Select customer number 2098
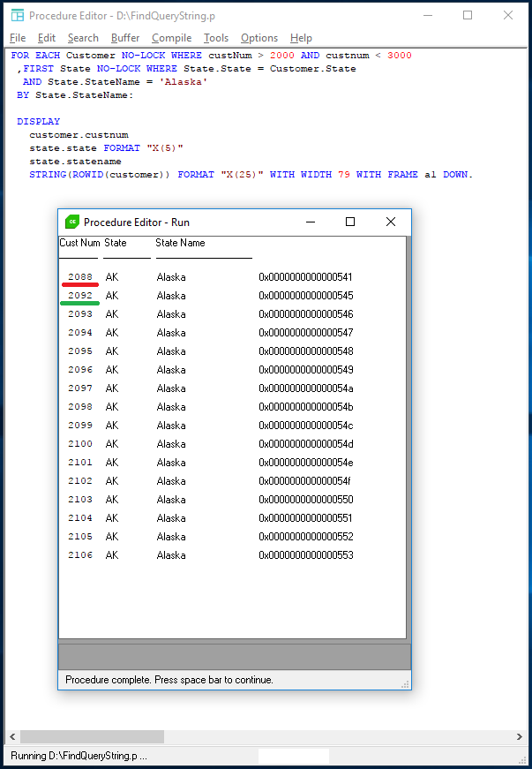Image resolution: width=532 pixels, height=769 pixels. 80,406
